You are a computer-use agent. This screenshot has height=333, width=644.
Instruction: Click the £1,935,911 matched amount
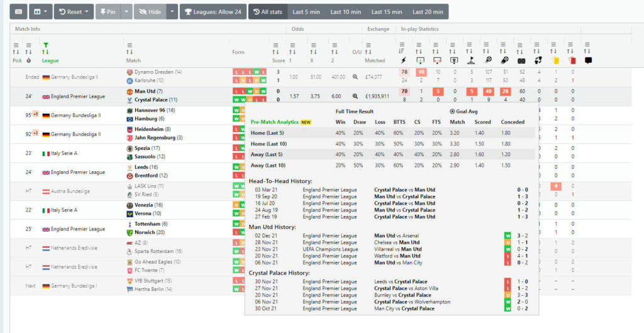tap(377, 96)
